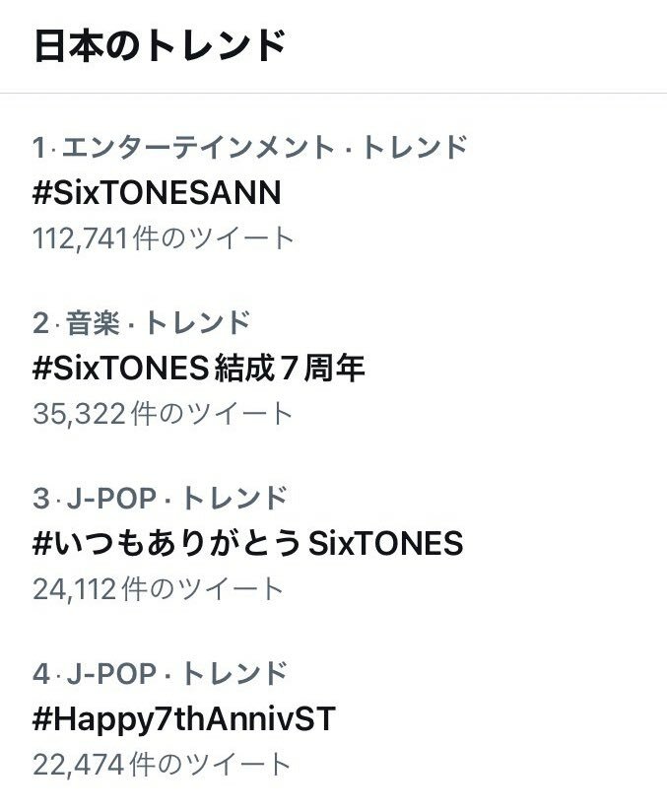Select the 4 · J-POP · トレンド category label
667x812 pixels.
click(x=160, y=674)
